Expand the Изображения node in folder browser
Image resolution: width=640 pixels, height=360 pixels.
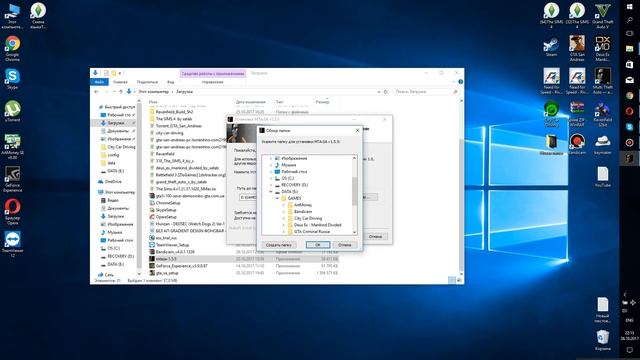[x=271, y=158]
